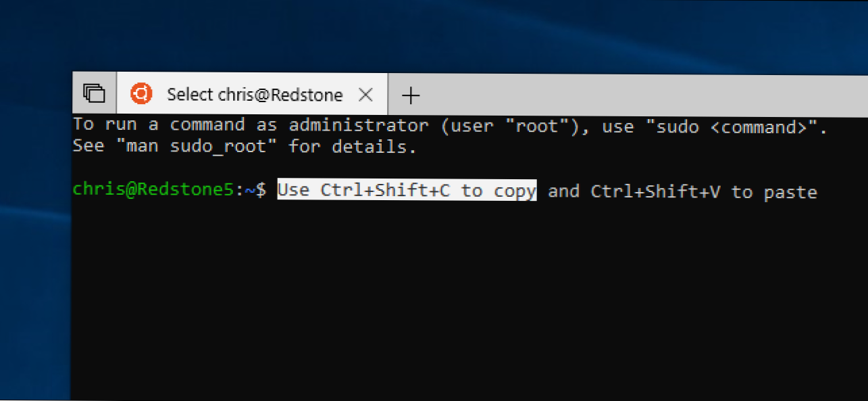This screenshot has height=401, width=868.
Task: Close the chris@Redstone tab
Action: coord(365,95)
